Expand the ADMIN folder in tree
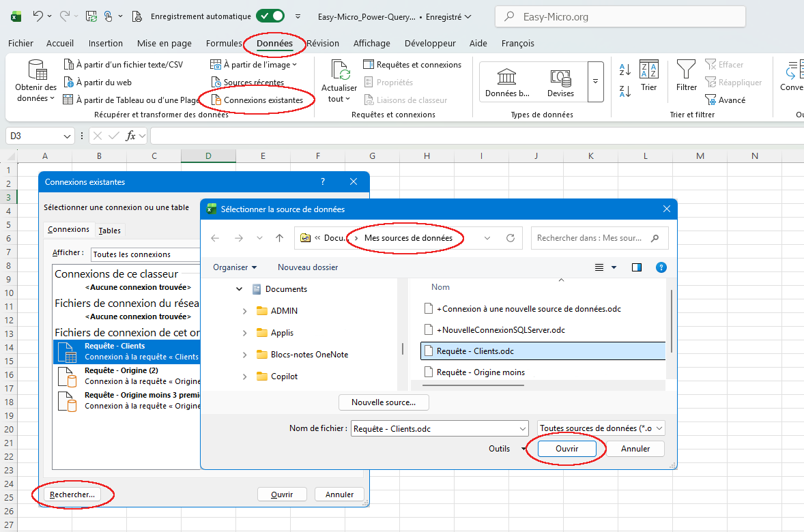This screenshot has height=532, width=804. pos(245,311)
